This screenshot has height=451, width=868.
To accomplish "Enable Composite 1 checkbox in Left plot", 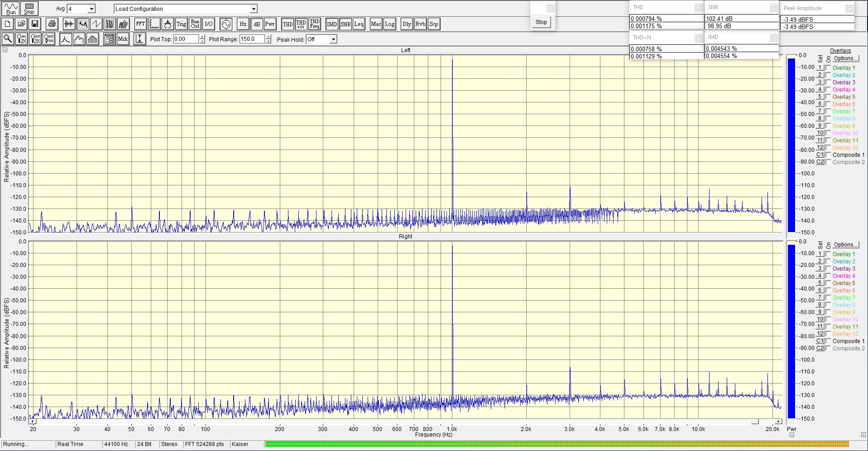I will [828, 155].
